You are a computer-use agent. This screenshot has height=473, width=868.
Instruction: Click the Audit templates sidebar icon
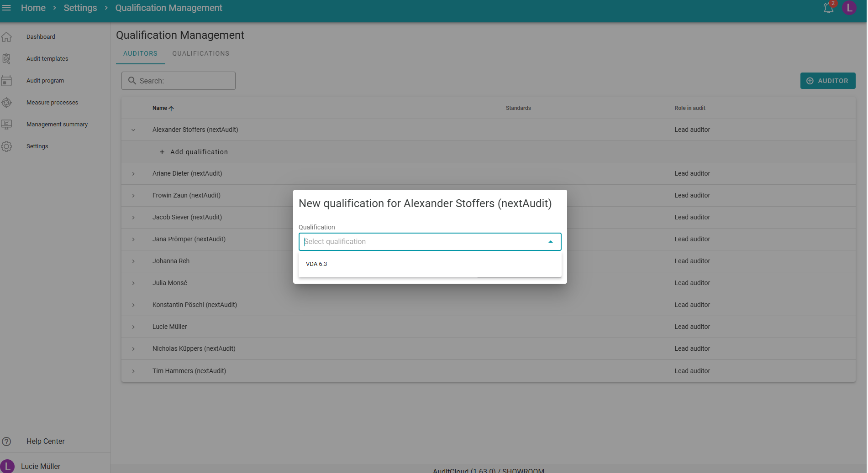6,59
